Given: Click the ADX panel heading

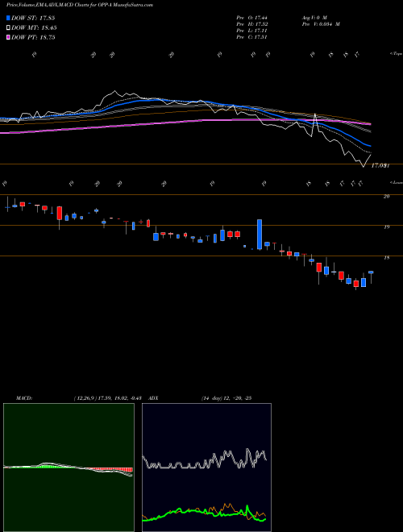Looking at the screenshot, I should click(154, 398).
